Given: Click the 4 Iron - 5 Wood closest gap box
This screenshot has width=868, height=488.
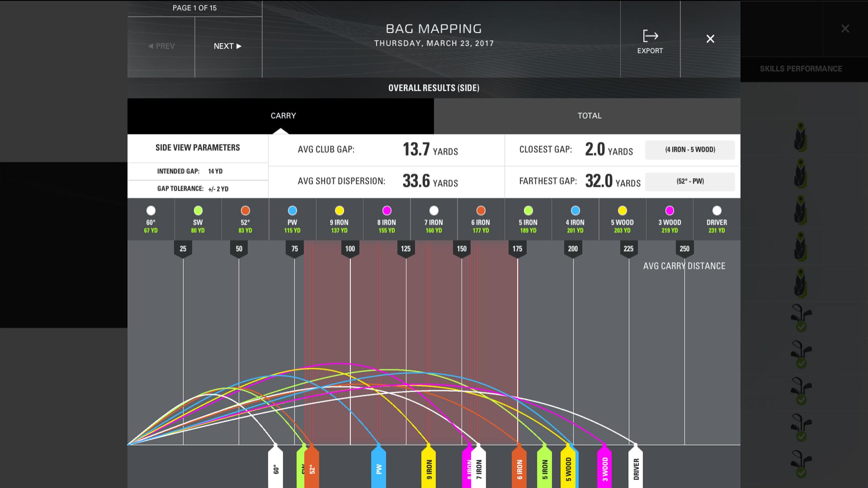Looking at the screenshot, I should click(x=690, y=150).
